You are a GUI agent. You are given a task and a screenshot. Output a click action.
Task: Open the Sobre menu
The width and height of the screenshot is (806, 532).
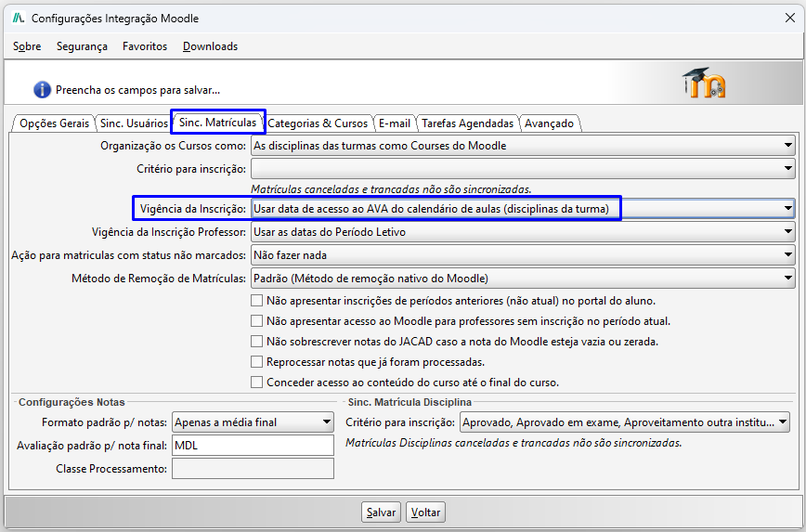point(27,46)
